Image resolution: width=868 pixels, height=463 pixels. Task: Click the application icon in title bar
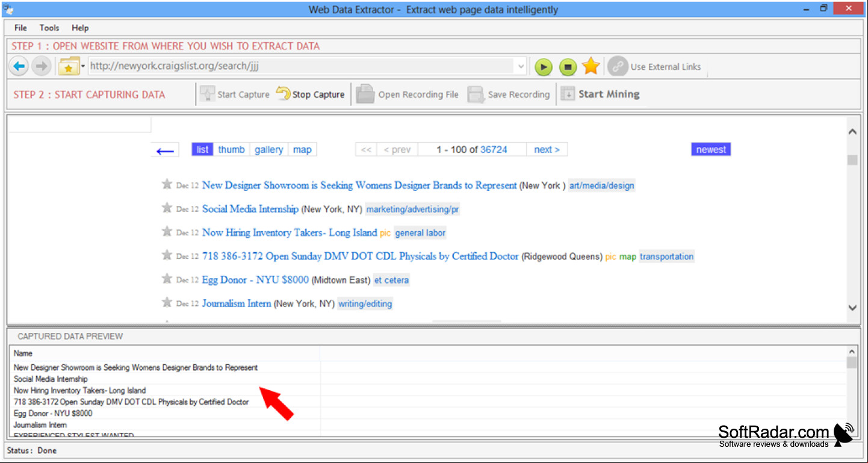coord(8,10)
